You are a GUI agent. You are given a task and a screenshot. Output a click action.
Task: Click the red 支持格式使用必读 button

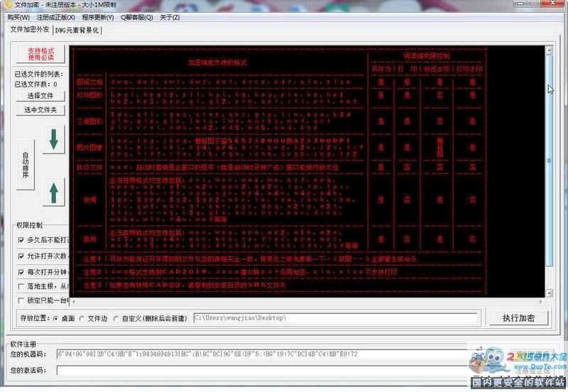[x=41, y=54]
